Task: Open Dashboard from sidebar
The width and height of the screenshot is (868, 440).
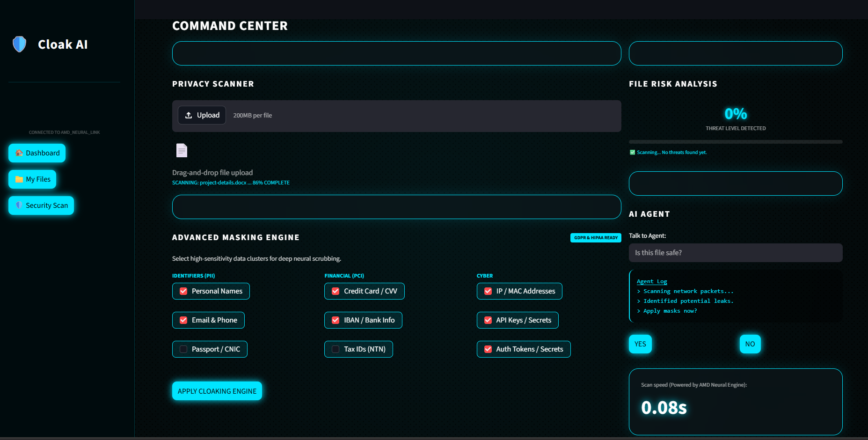Action: 37,153
